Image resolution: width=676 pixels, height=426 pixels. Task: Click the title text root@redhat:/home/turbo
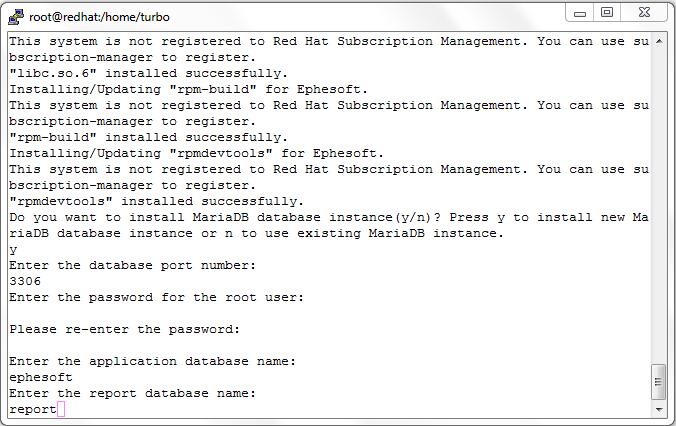point(100,17)
